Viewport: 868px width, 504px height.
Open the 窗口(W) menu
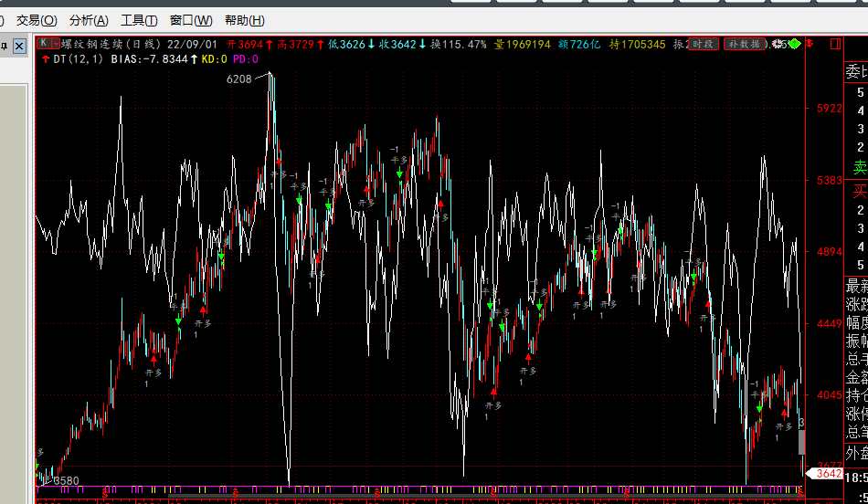coord(191,20)
